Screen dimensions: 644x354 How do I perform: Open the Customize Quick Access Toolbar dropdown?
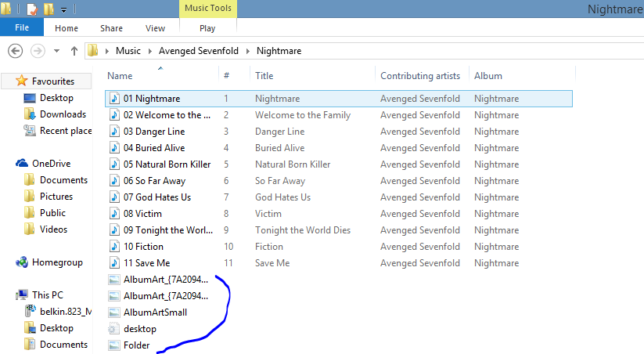63,9
